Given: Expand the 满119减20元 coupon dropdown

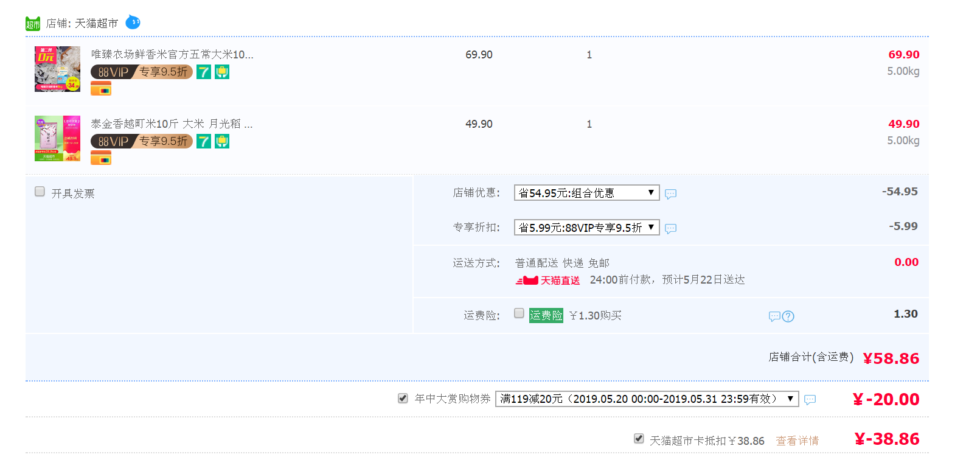Looking at the screenshot, I should tap(647, 399).
